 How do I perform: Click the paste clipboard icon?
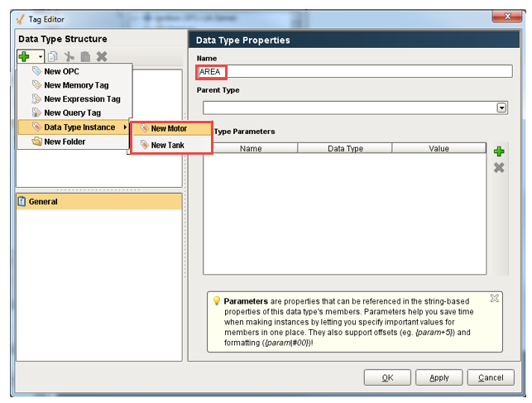pyautogui.click(x=84, y=56)
